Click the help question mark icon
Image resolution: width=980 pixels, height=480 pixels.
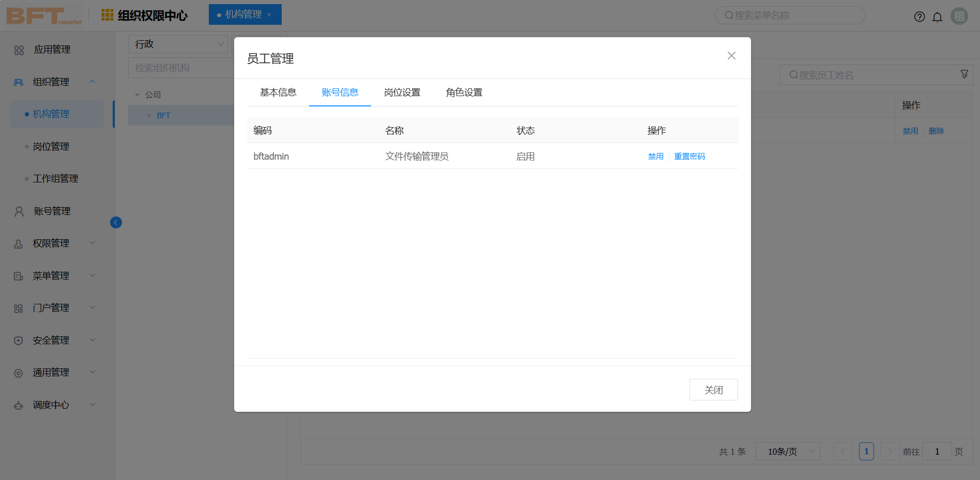click(919, 17)
